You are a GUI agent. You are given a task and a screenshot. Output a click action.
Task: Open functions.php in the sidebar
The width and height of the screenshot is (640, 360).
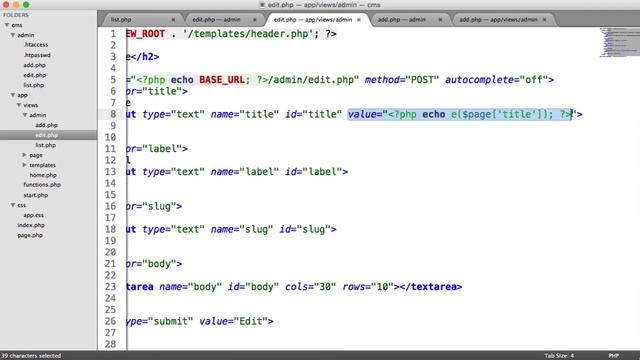tap(42, 185)
